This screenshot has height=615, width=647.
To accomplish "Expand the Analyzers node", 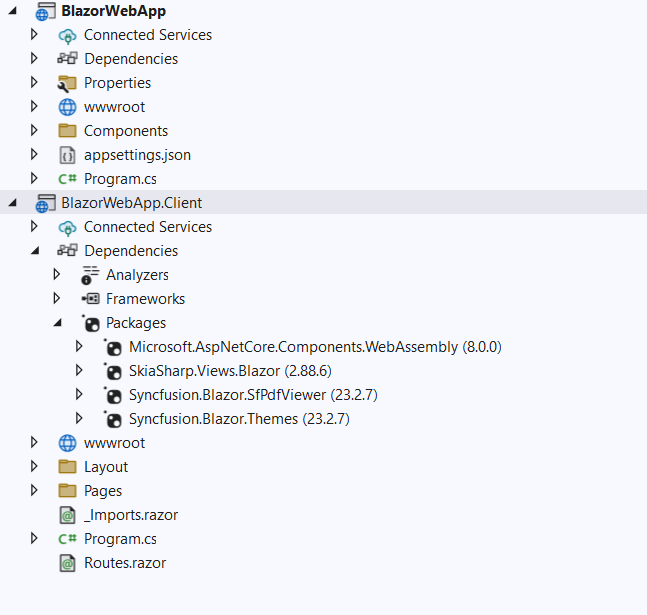I will [57, 274].
